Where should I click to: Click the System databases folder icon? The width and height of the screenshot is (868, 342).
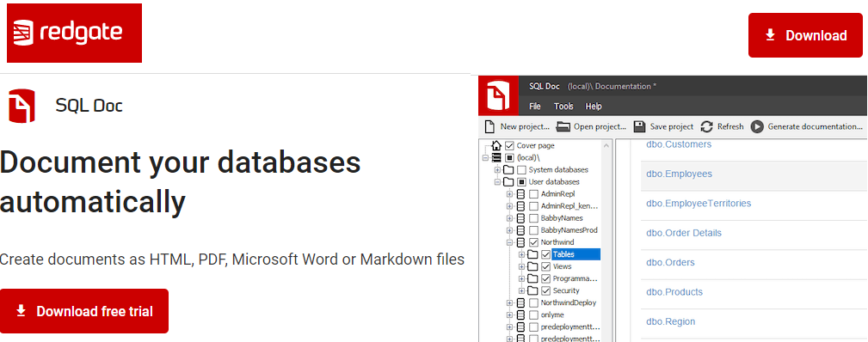pos(508,170)
